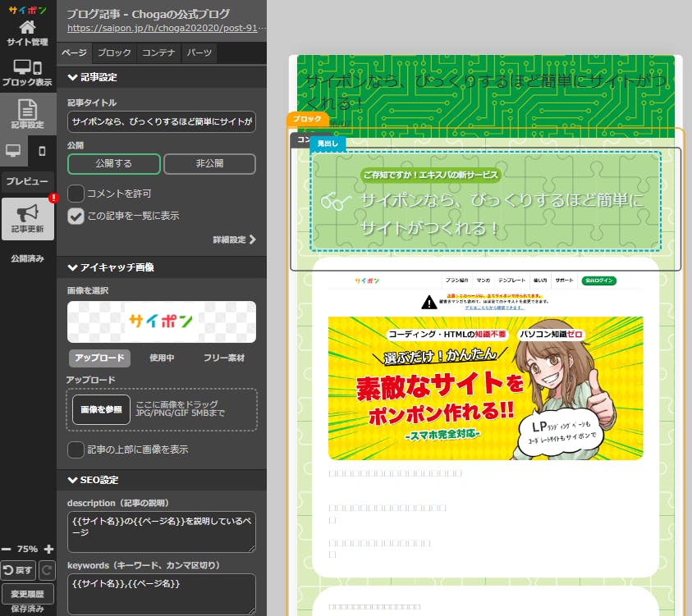Select 公開する option

(x=114, y=163)
